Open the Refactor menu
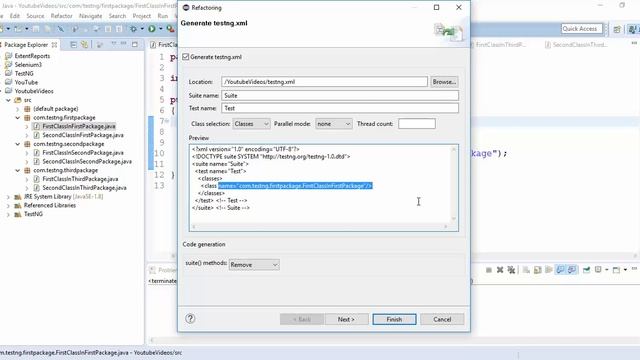 tap(61, 16)
